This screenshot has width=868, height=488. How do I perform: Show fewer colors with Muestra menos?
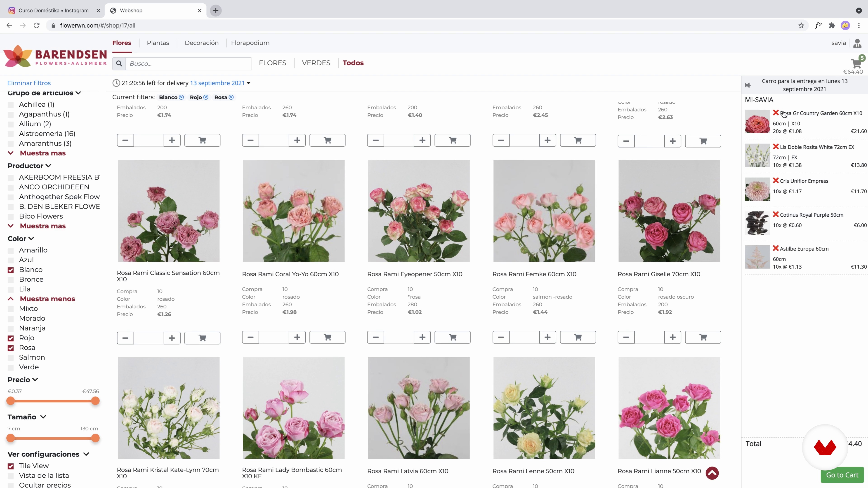point(47,299)
